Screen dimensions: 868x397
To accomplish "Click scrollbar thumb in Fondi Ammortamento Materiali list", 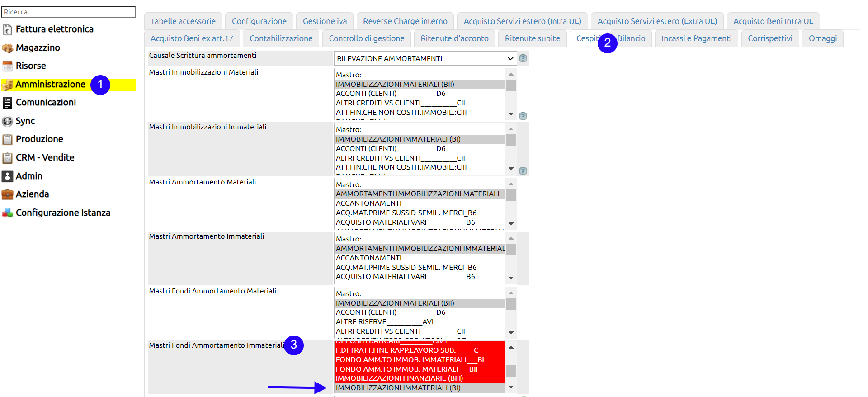I will 511,304.
